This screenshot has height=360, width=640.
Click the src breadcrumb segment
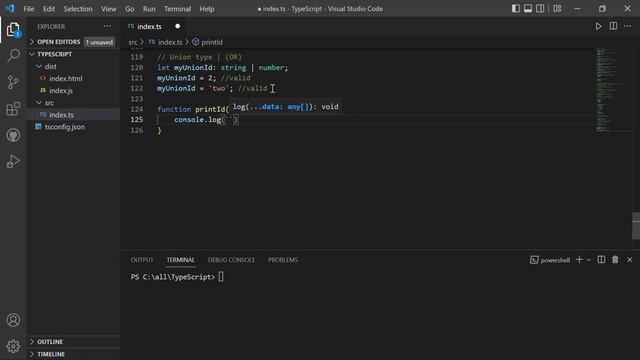click(133, 42)
